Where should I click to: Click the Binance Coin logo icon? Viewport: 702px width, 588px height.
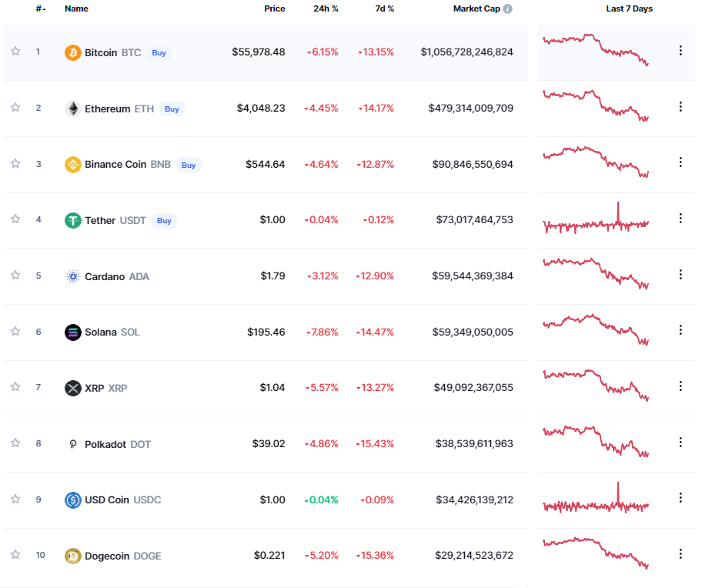[73, 165]
